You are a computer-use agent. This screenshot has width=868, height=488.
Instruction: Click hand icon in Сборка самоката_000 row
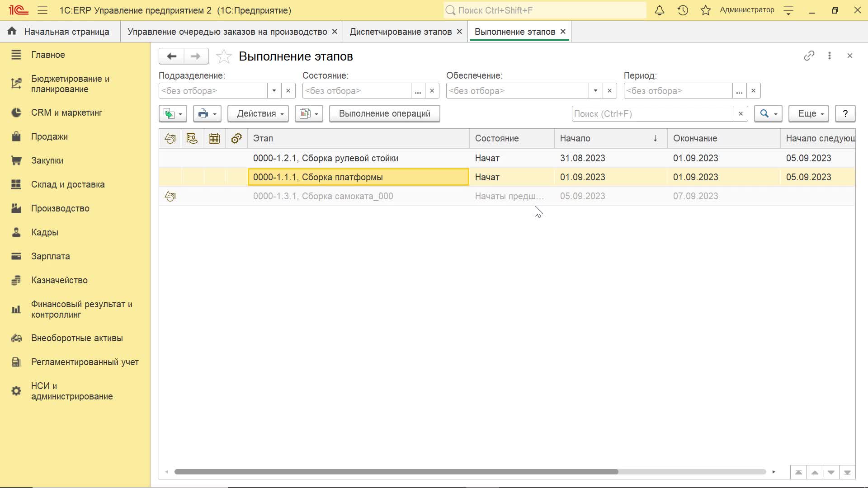pyautogui.click(x=170, y=196)
